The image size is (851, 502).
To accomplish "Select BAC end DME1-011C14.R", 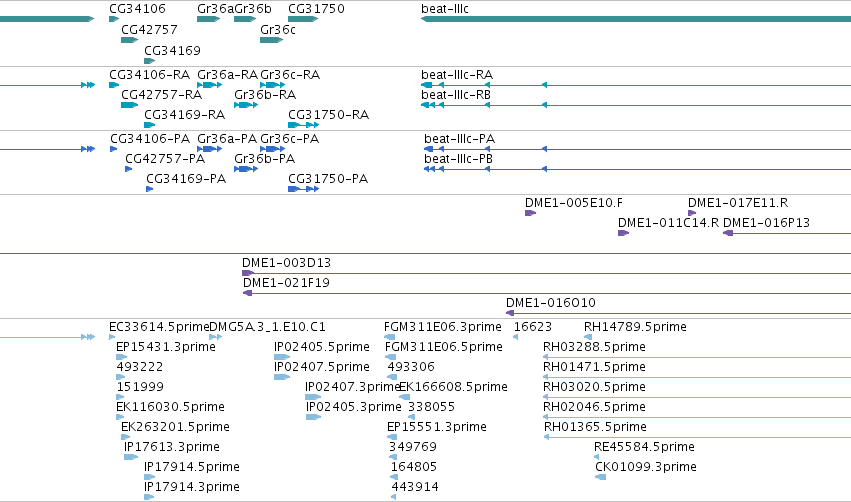I will 669,223.
